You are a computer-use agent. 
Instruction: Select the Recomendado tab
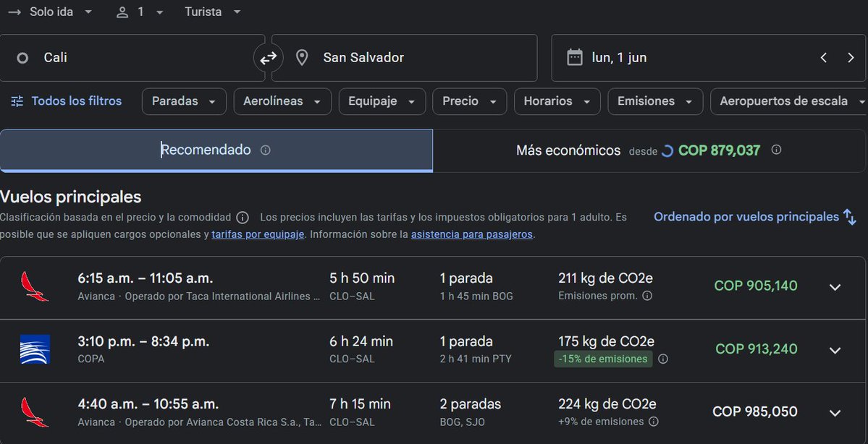point(216,150)
